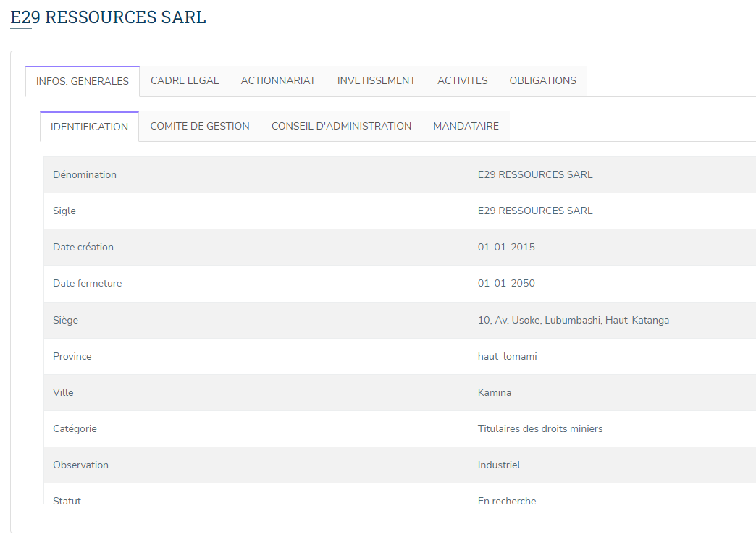Switch to the MANDATAIRE sub-tab
The image size is (756, 537).
[x=466, y=126]
